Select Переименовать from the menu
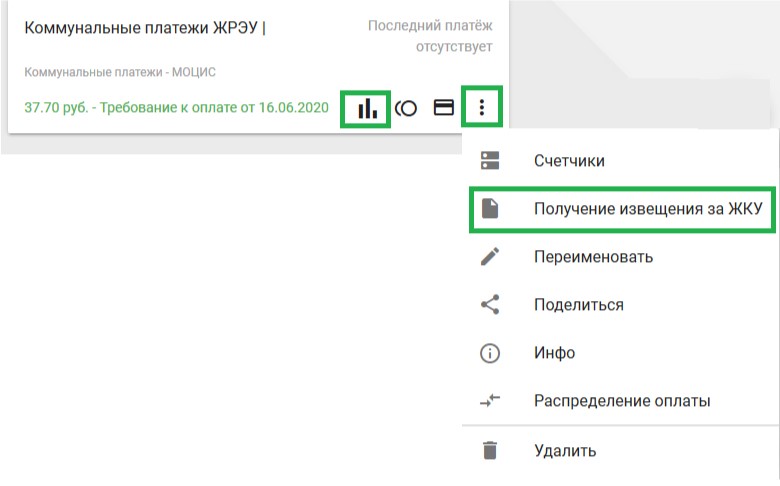Image resolution: width=780 pixels, height=486 pixels. pos(593,257)
